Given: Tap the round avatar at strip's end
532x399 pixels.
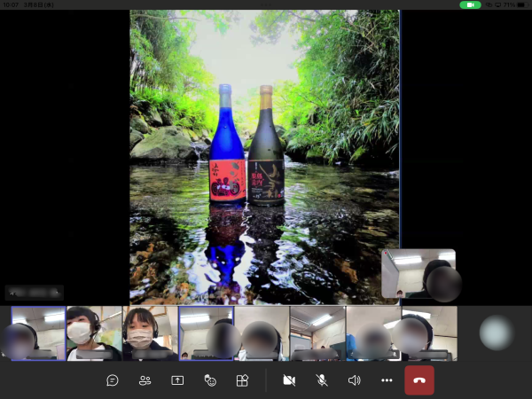Looking at the screenshot, I should tap(496, 333).
